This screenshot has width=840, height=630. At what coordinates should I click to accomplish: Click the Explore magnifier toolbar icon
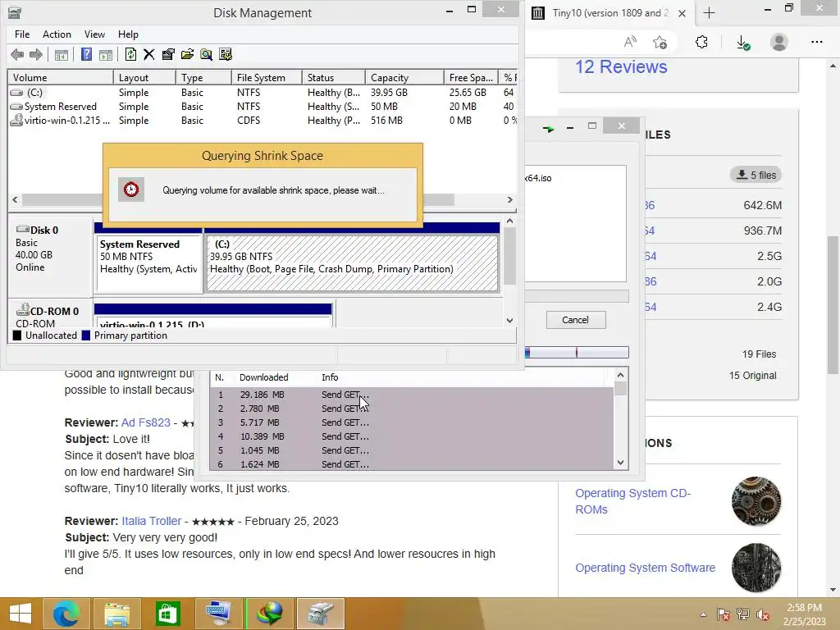pyautogui.click(x=206, y=54)
